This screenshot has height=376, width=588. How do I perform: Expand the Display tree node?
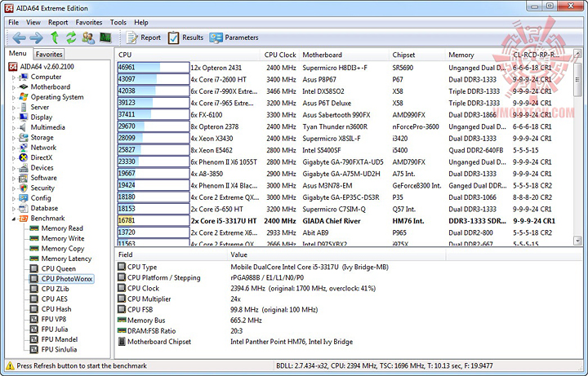(x=14, y=117)
